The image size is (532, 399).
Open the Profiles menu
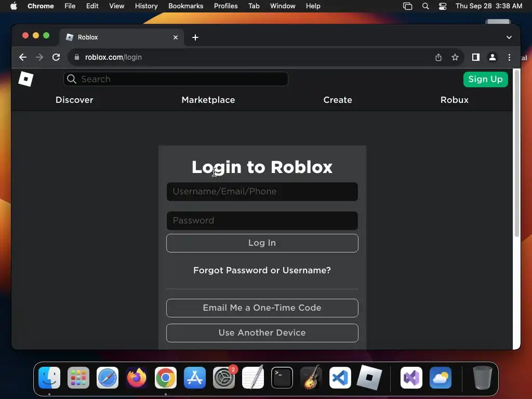225,6
